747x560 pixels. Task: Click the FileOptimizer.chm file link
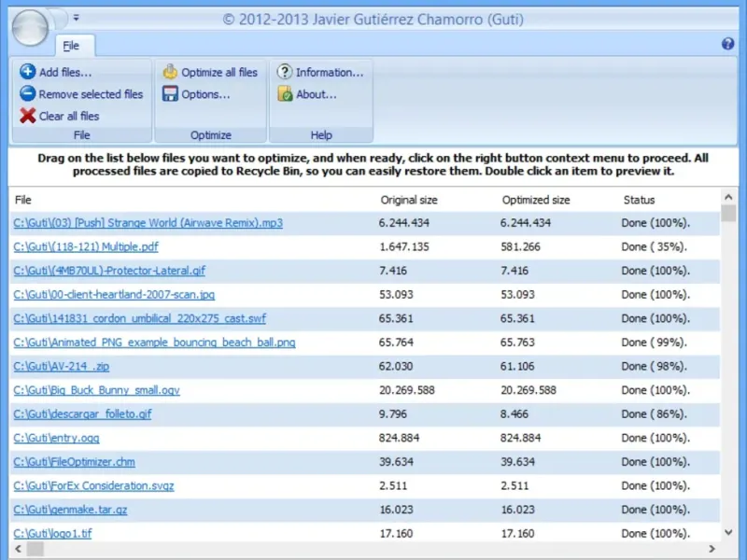[x=74, y=462]
